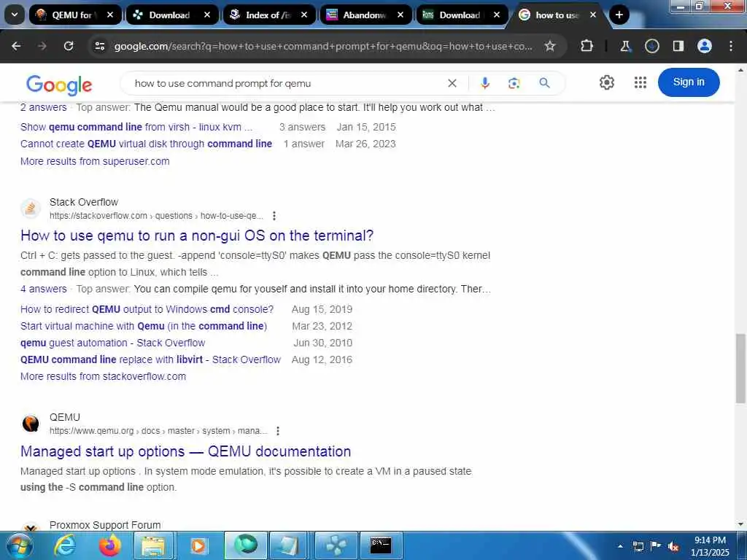Launch Internet Explorer from taskbar
747x560 pixels.
coord(64,545)
